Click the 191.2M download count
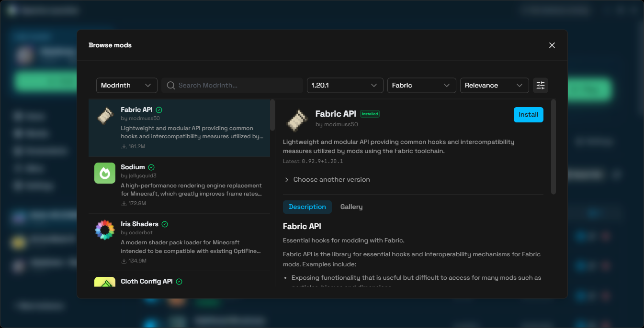Image resolution: width=644 pixels, height=328 pixels. tap(137, 147)
